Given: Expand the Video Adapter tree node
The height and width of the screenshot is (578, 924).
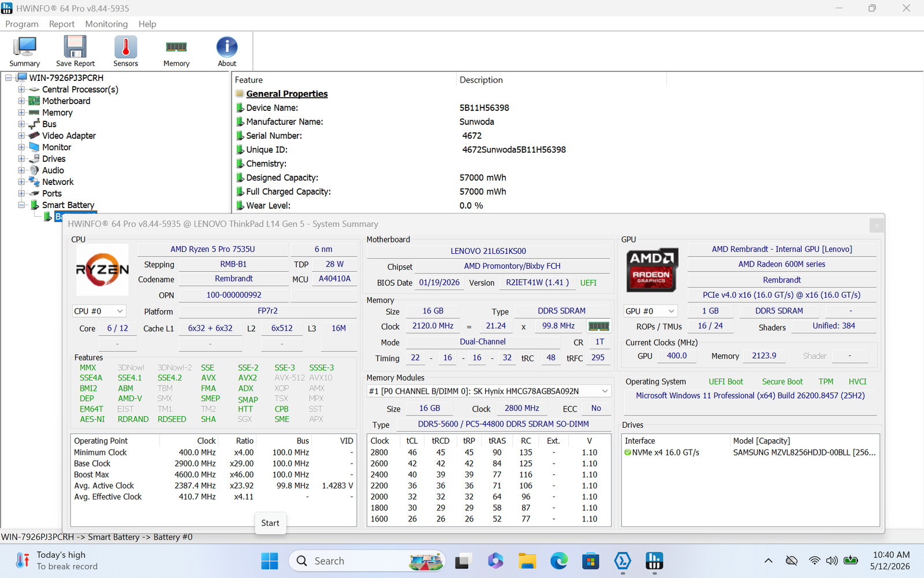Looking at the screenshot, I should click(x=21, y=136).
